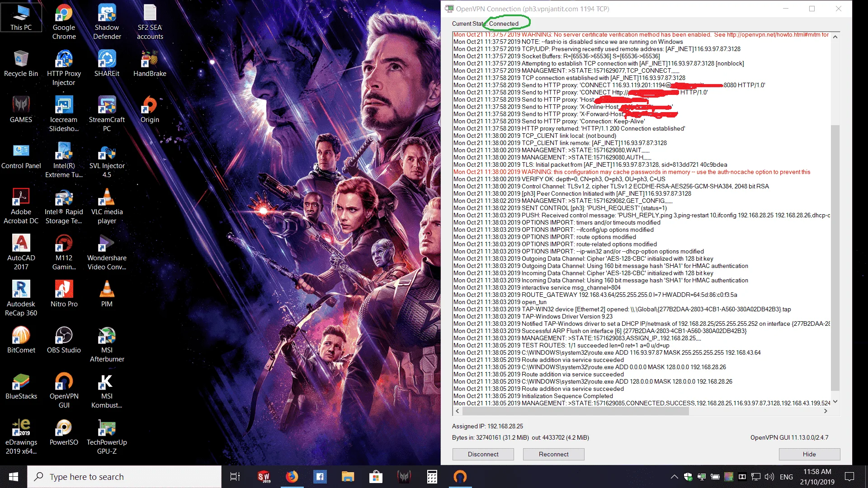Open AutoCAD 2017 desktop shortcut
The image size is (868, 488).
pos(21,252)
